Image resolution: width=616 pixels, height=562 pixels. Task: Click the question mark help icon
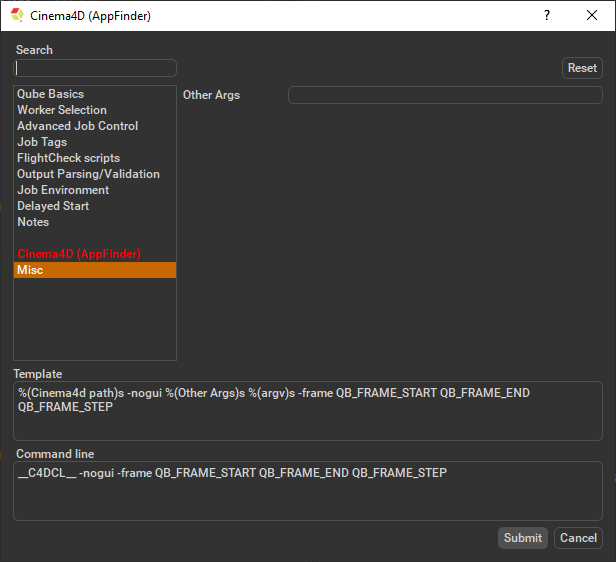(547, 16)
